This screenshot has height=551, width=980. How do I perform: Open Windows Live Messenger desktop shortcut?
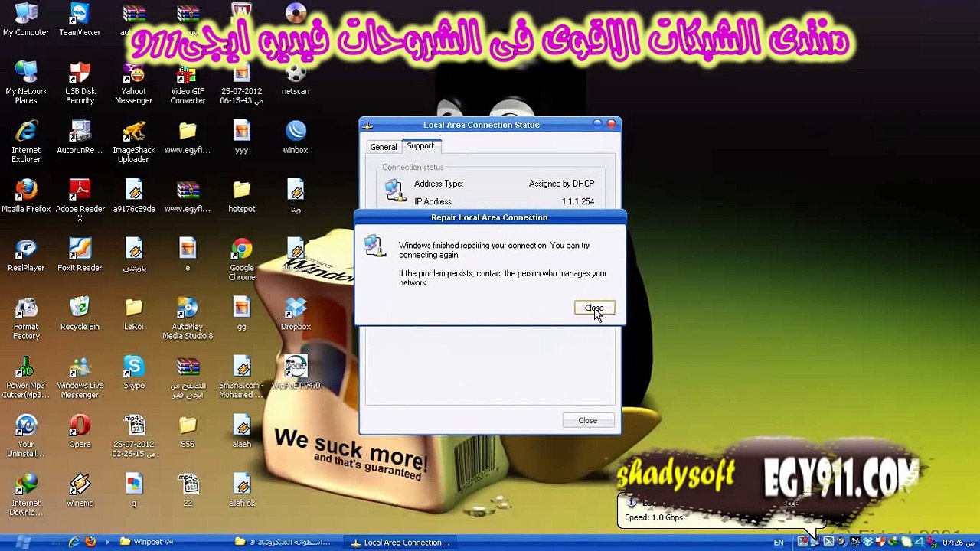[80, 378]
